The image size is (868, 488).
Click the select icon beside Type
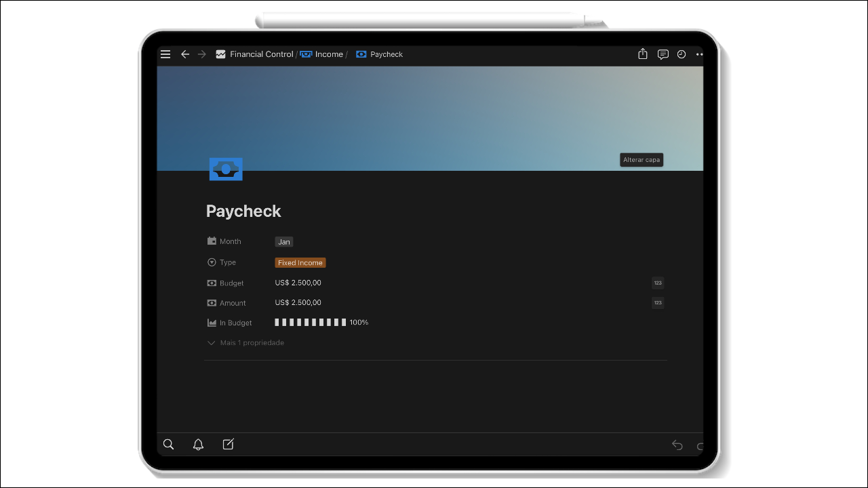[212, 262]
